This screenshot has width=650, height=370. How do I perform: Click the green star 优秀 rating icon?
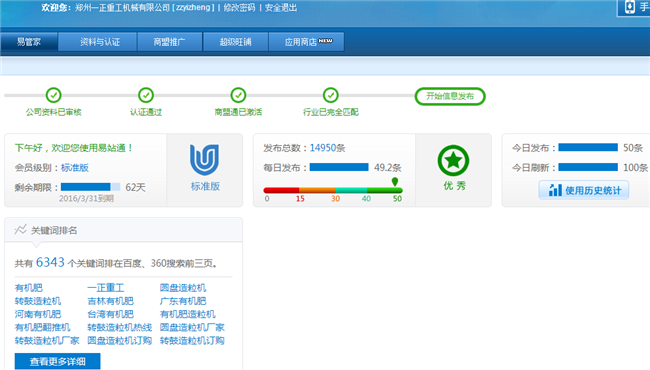click(454, 161)
